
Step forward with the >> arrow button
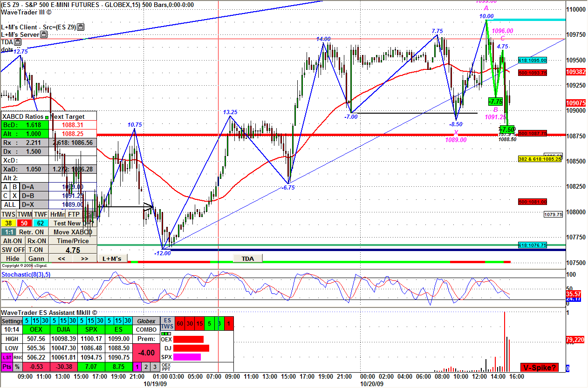(84, 258)
